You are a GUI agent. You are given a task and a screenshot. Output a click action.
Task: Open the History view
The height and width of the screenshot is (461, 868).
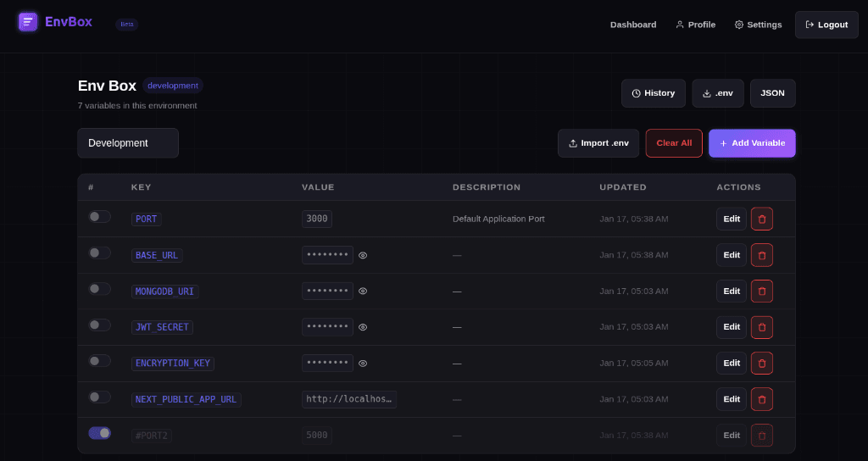654,93
